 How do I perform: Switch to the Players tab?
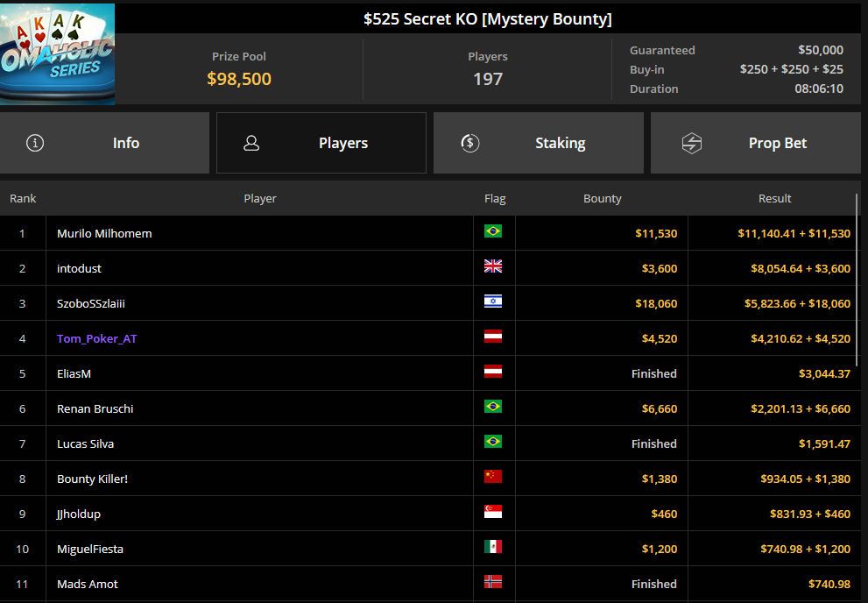coord(321,143)
